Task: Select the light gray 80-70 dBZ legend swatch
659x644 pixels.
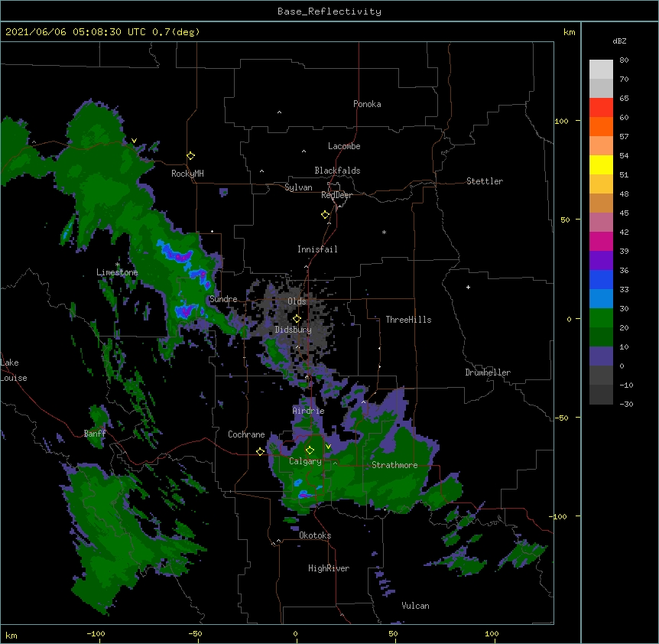Action: coord(601,70)
